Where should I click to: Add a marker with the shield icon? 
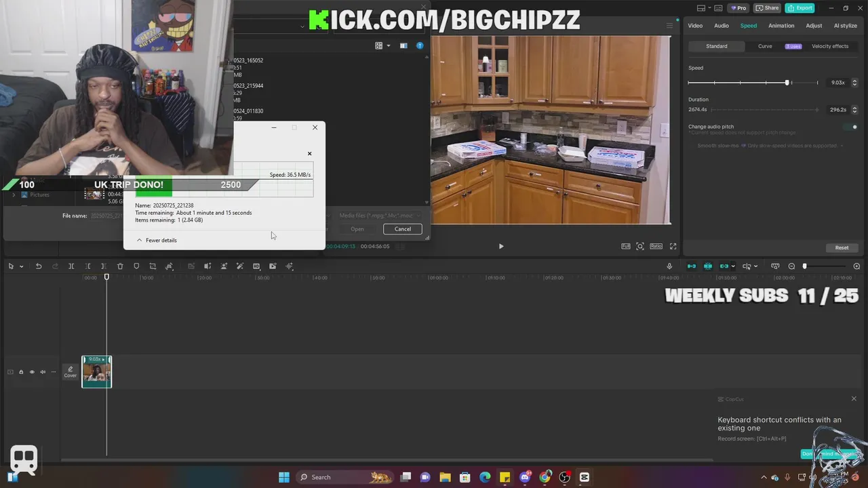click(136, 266)
